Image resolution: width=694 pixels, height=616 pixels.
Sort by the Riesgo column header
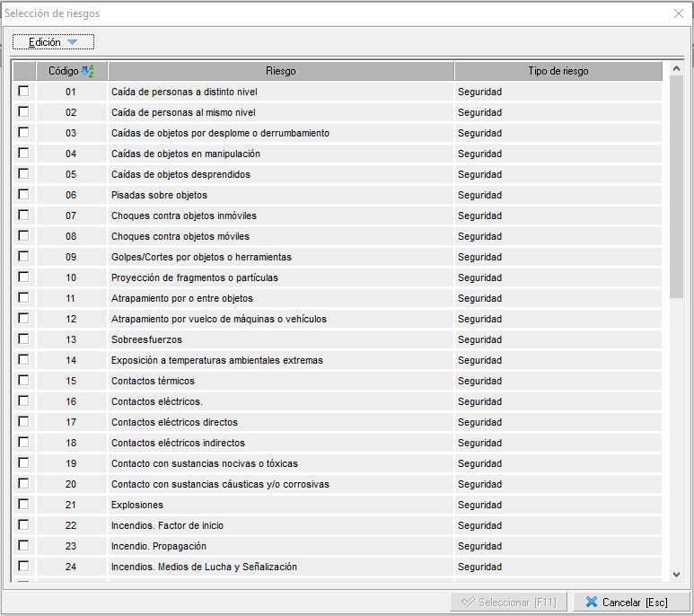pos(280,71)
